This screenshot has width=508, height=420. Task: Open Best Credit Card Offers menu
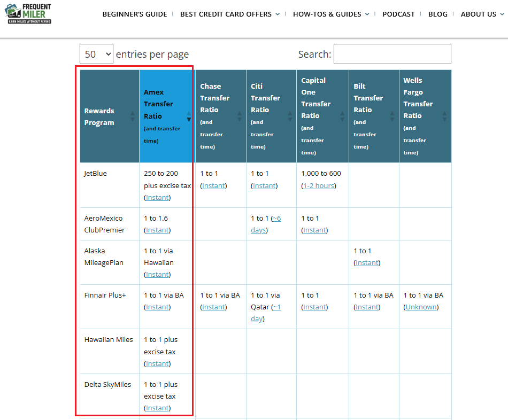tap(226, 14)
